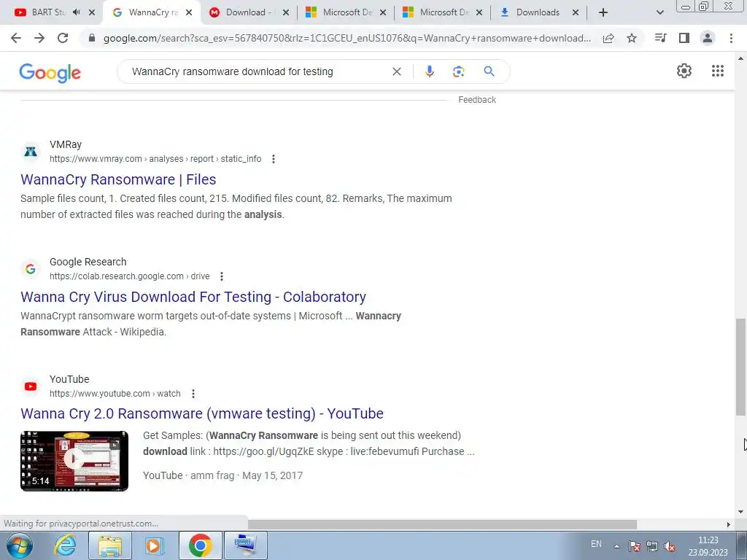Click the Feedback link

477,99
